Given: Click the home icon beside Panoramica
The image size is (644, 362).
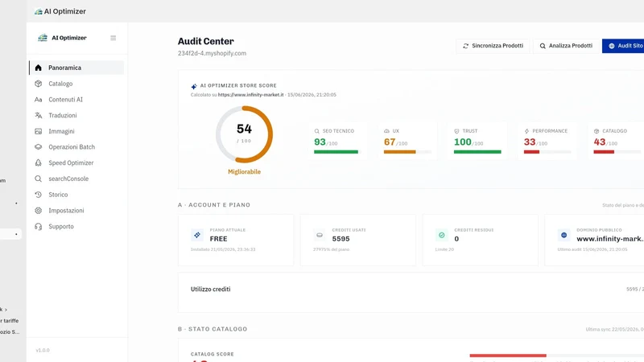Looking at the screenshot, I should coord(38,68).
